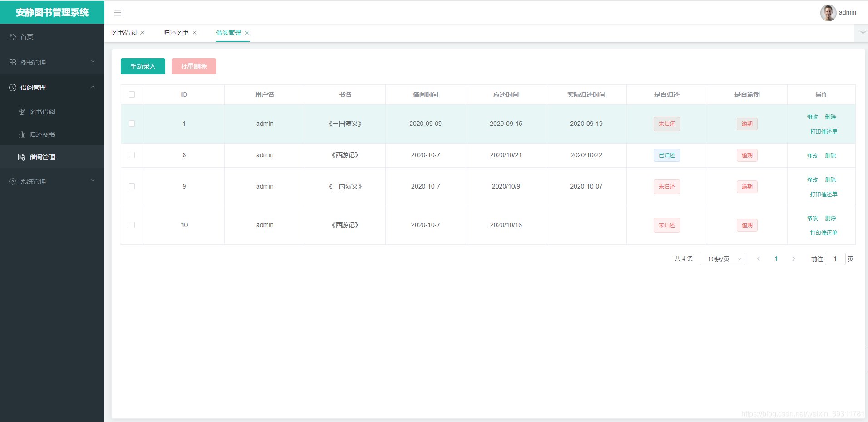Close the 借阅管理 tab

click(x=247, y=33)
